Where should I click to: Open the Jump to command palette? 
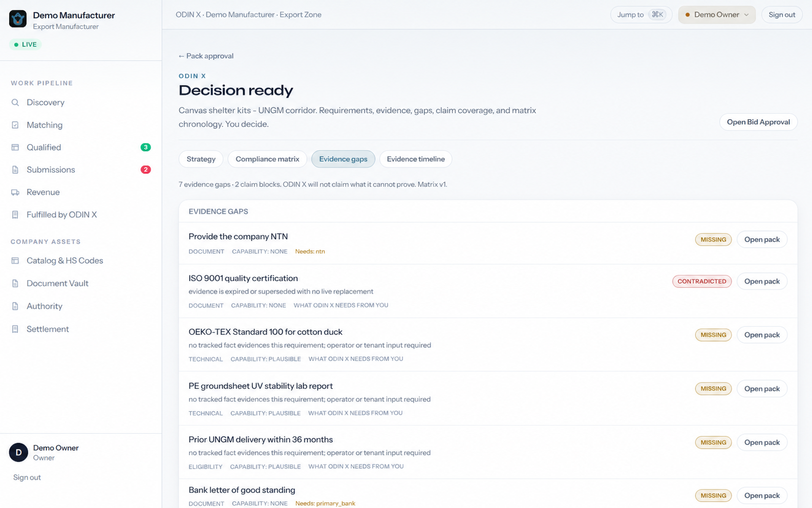(641, 15)
